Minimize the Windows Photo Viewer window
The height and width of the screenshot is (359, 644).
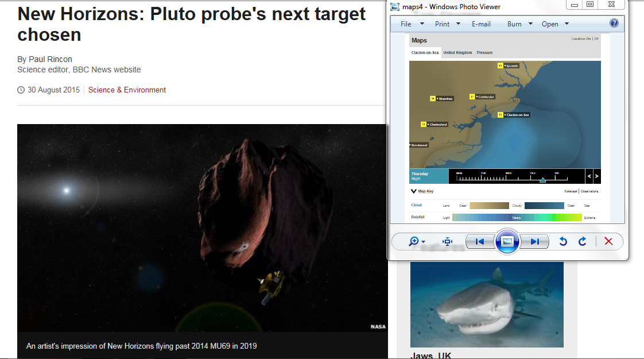(575, 5)
